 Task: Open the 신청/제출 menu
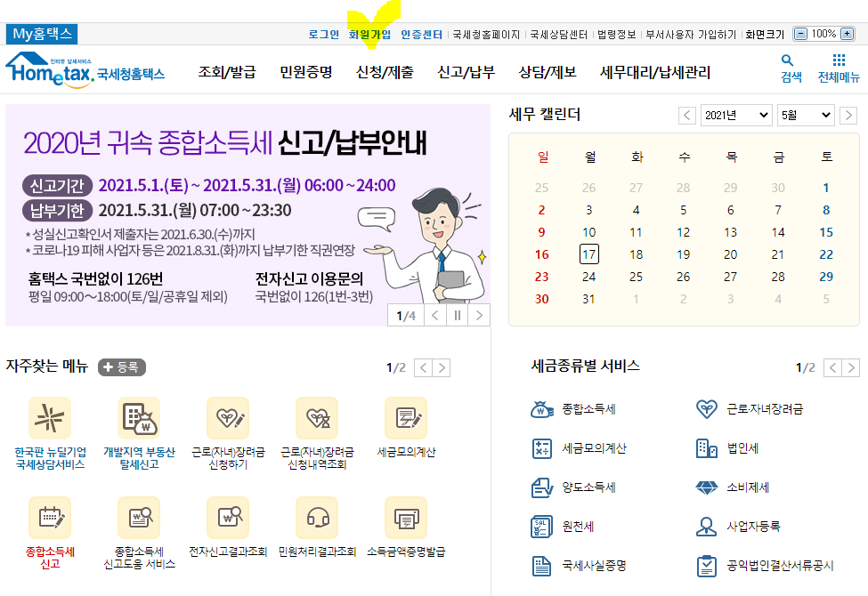385,72
